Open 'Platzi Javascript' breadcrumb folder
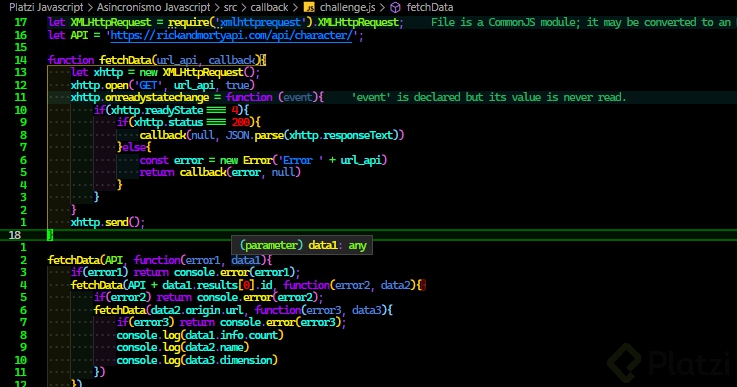 click(46, 7)
